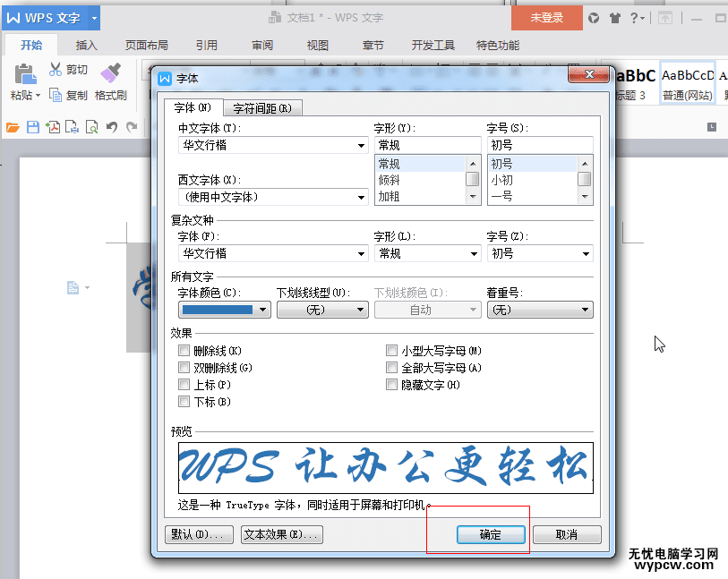Open print preview with magnifier icon
The width and height of the screenshot is (728, 579).
(92, 127)
